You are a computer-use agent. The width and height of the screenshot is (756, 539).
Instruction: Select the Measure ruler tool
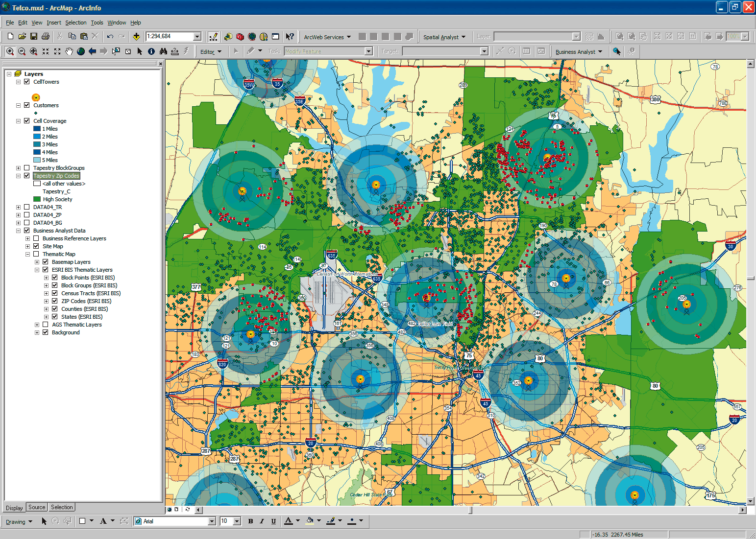(x=175, y=51)
